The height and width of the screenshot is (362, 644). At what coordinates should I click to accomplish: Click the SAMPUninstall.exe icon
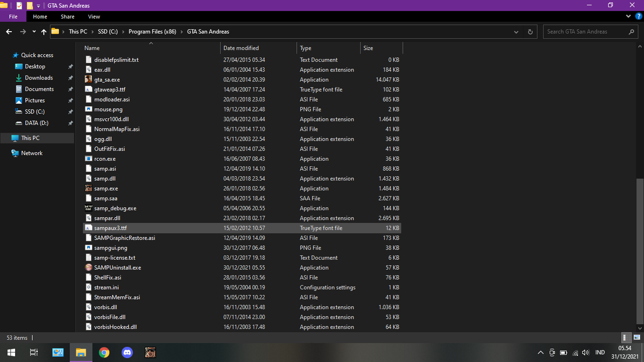pos(89,267)
